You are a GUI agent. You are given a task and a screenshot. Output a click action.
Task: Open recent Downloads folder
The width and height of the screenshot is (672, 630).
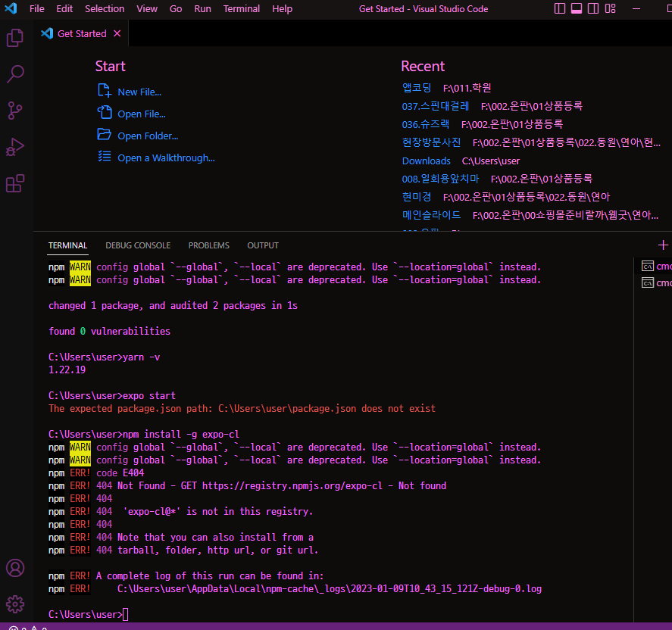[x=426, y=161]
